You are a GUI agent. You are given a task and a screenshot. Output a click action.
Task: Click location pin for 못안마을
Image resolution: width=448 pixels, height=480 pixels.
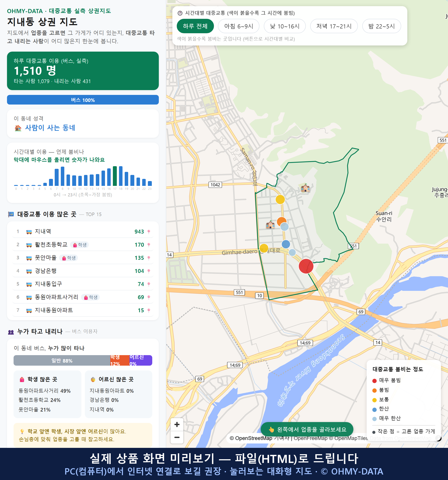point(149,258)
